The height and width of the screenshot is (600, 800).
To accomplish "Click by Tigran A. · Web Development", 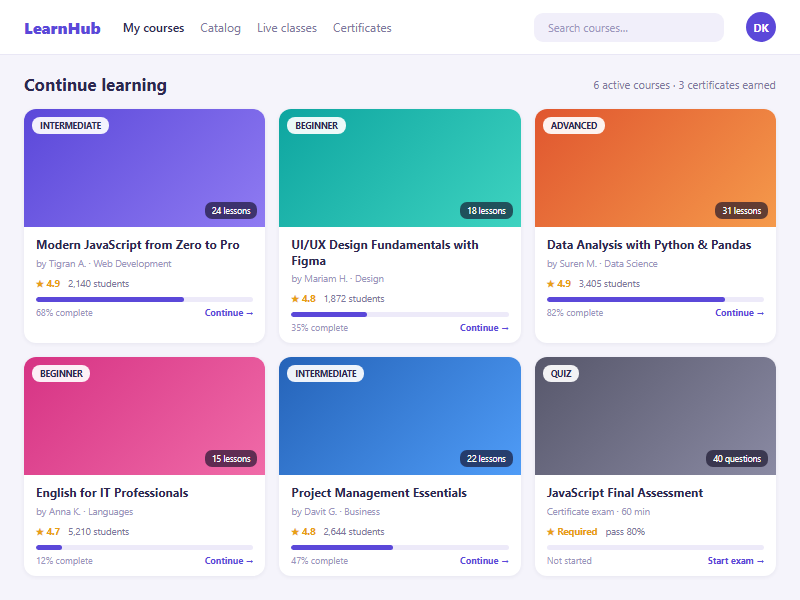I will 104,264.
